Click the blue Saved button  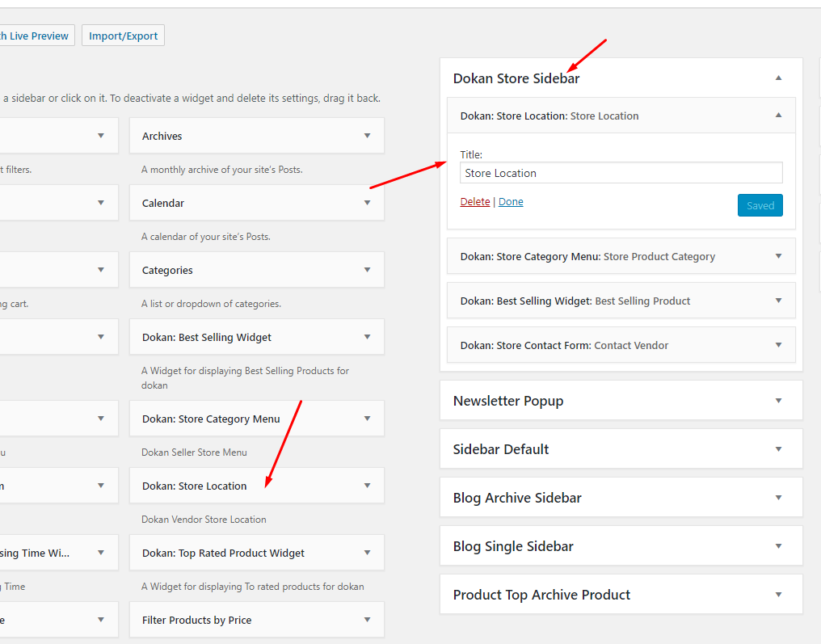pos(760,205)
